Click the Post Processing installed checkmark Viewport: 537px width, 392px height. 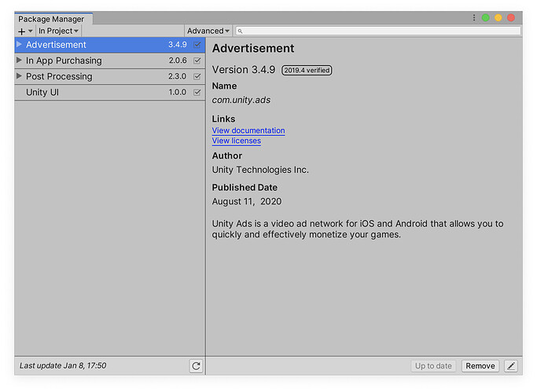click(x=197, y=77)
